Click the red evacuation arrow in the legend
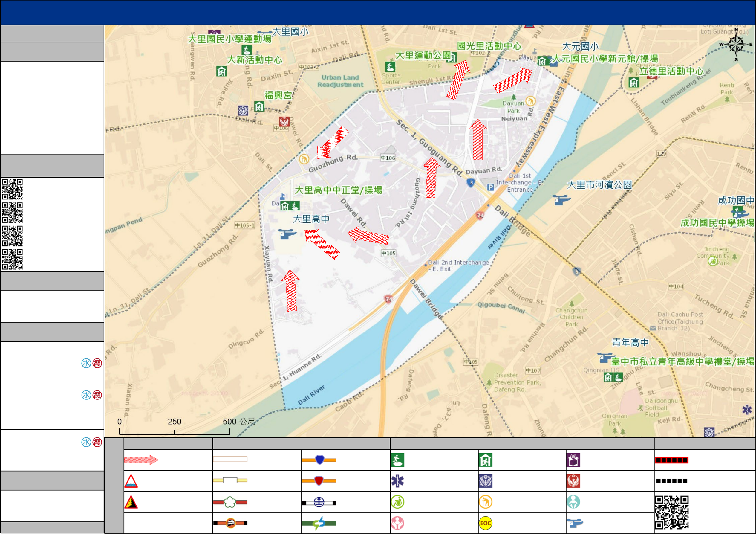The height and width of the screenshot is (534, 756). (x=141, y=460)
